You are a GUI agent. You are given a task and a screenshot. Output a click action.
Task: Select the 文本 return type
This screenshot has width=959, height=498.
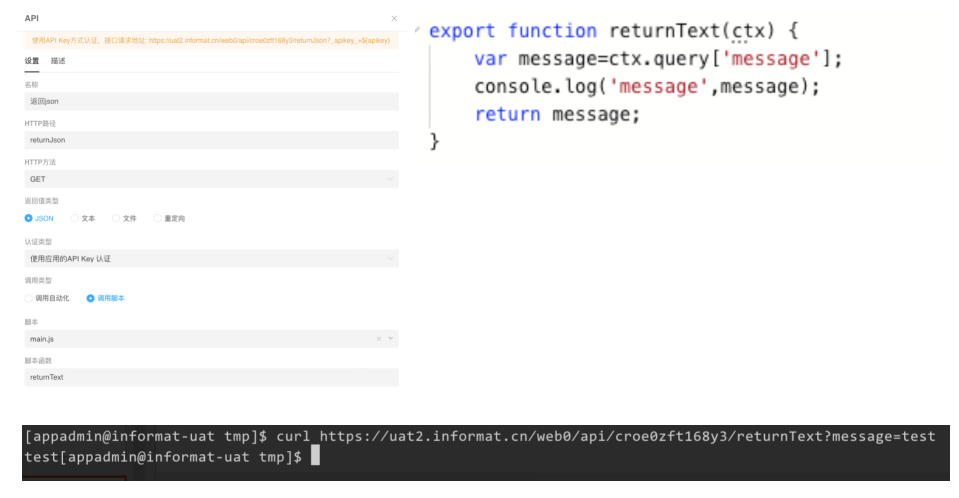(73, 218)
